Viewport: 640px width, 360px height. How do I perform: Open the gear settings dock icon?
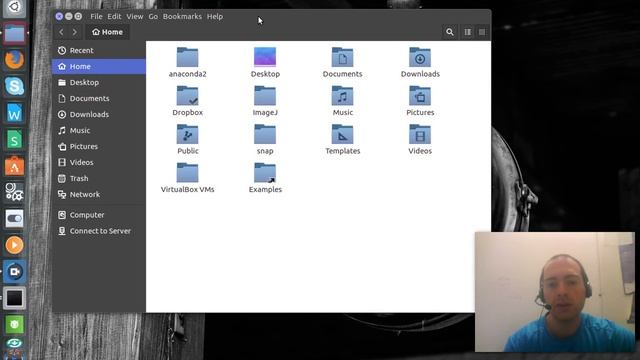[14, 192]
